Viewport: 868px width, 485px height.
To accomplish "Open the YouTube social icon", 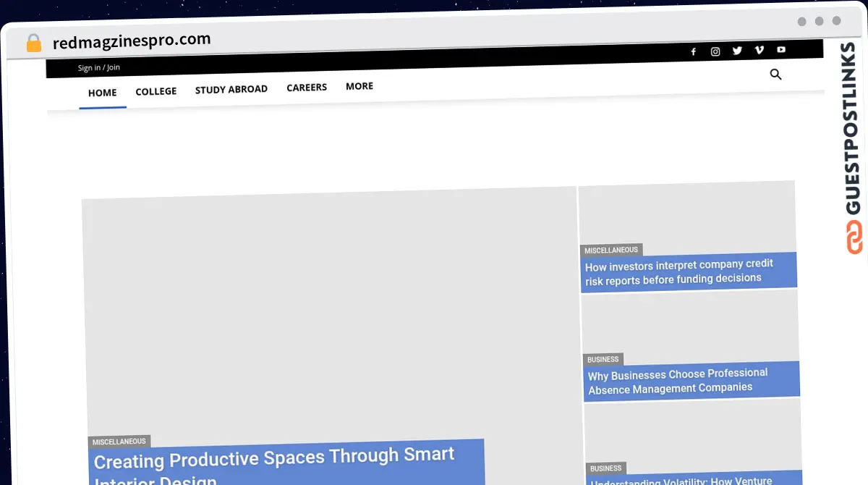I will click(781, 49).
